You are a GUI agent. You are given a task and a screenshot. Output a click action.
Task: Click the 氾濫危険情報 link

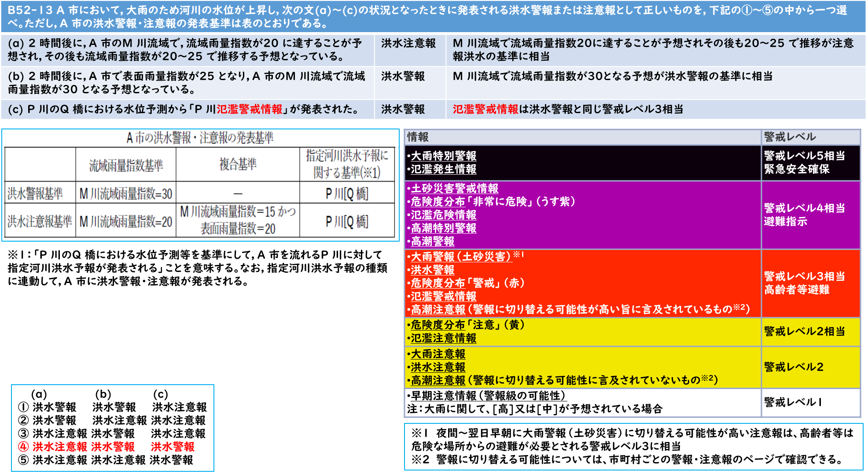[x=443, y=215]
